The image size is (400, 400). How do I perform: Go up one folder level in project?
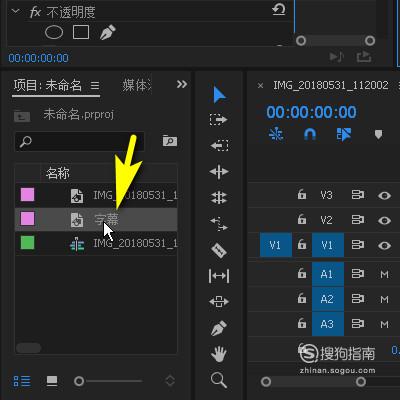[x=22, y=116]
